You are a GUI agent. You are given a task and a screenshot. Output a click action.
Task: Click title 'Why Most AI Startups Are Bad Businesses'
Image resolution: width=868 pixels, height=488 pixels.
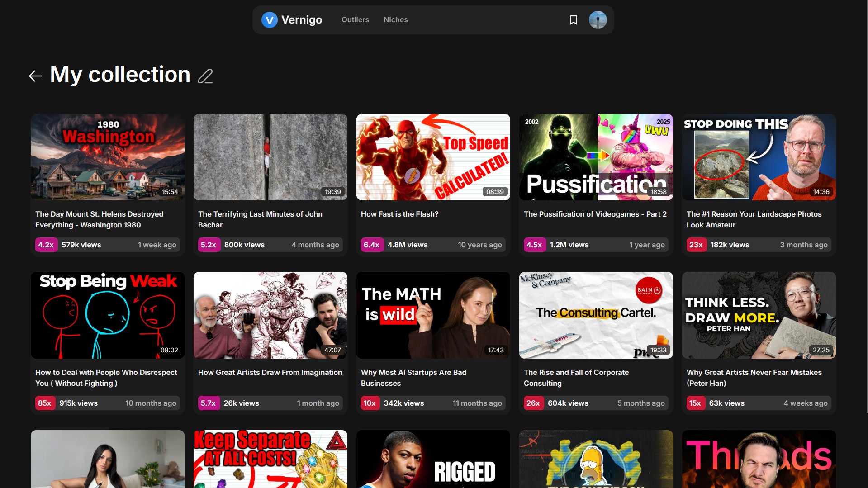coord(414,378)
